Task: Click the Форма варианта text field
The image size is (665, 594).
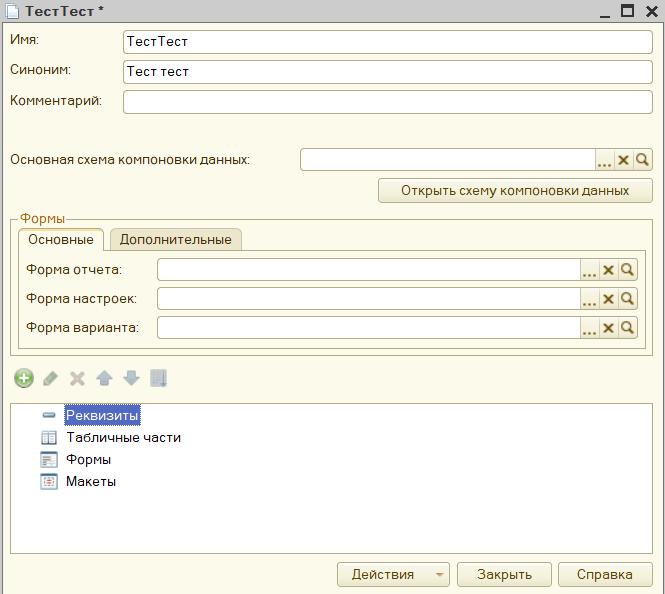Action: (369, 328)
